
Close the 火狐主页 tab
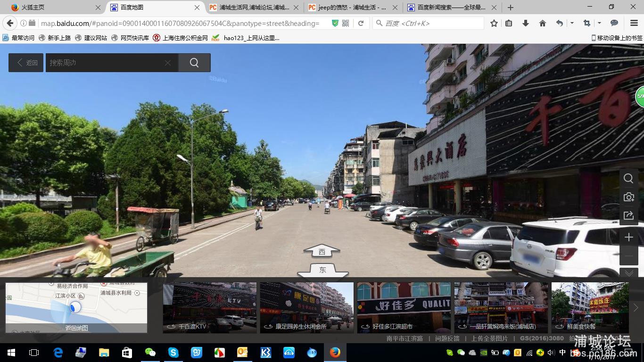(x=98, y=8)
